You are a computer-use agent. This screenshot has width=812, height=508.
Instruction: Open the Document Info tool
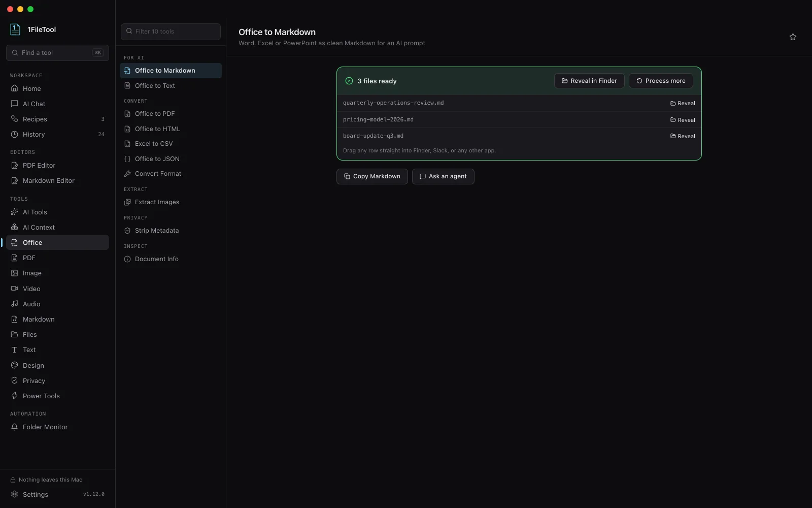171,259
